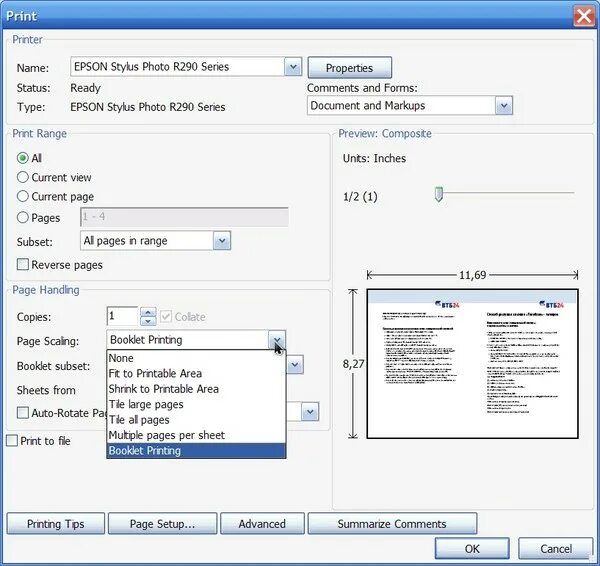
Task: Decrease copies with the down arrow
Action: tap(148, 321)
